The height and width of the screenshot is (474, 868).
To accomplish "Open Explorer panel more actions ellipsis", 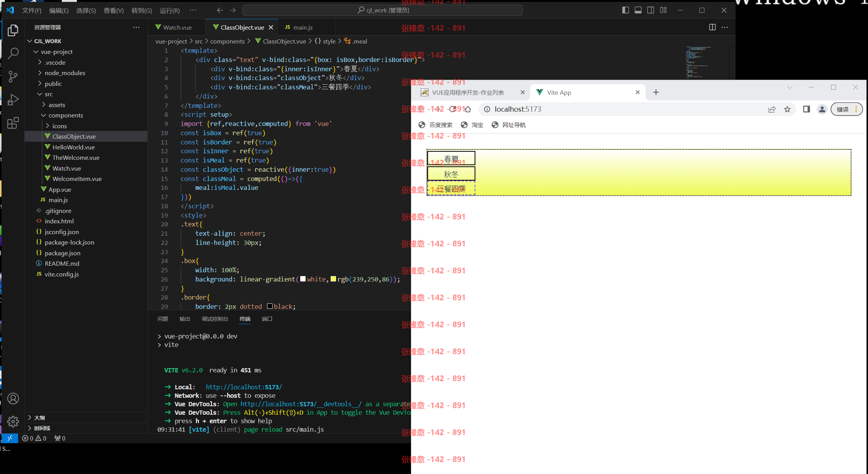I will [136, 27].
